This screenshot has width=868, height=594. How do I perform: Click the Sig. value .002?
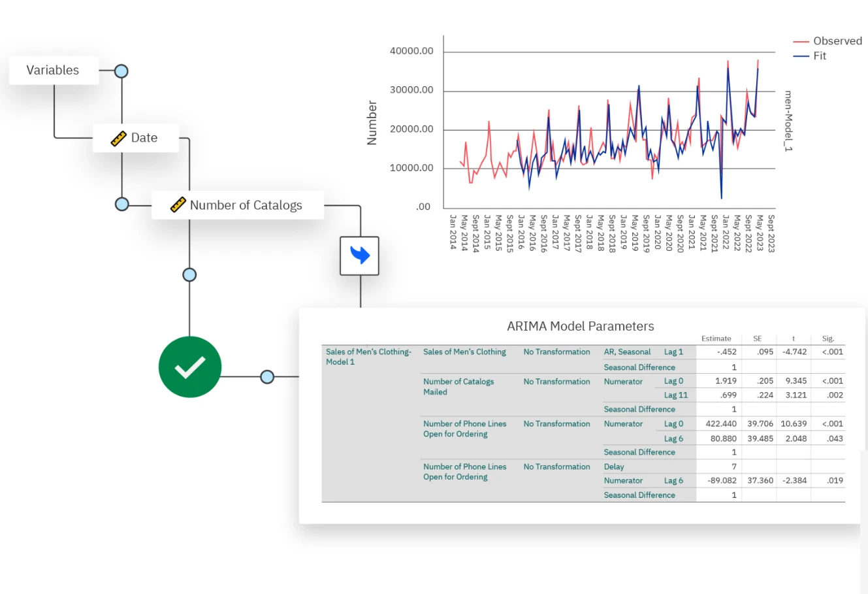[x=835, y=395]
